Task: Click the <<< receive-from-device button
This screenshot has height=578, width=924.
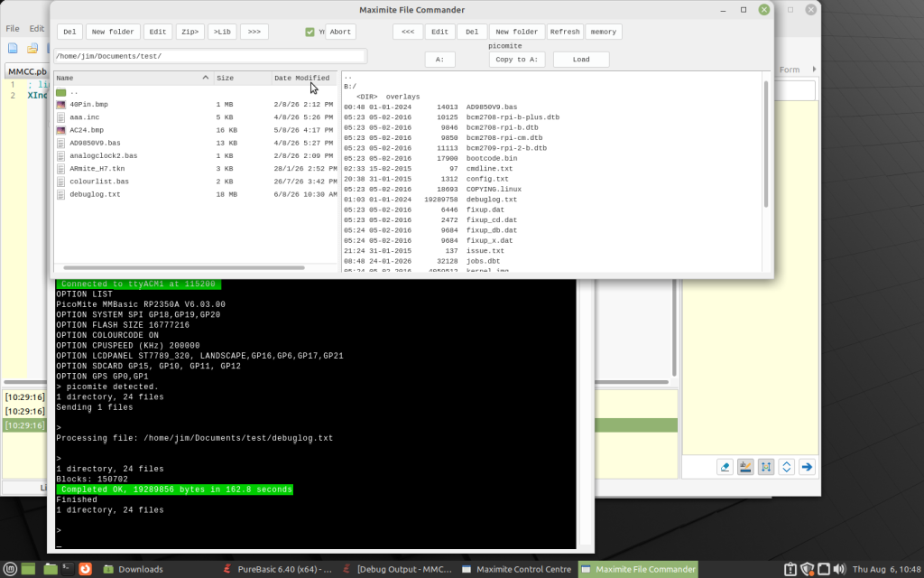Action: (x=408, y=32)
